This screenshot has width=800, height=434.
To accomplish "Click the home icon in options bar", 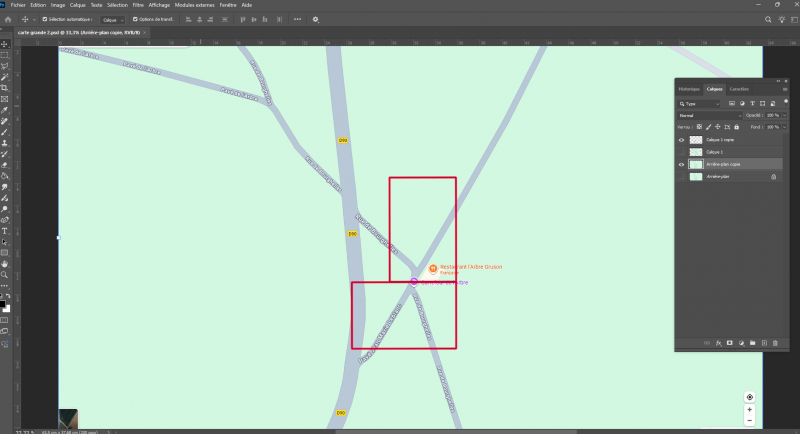I will [8, 19].
